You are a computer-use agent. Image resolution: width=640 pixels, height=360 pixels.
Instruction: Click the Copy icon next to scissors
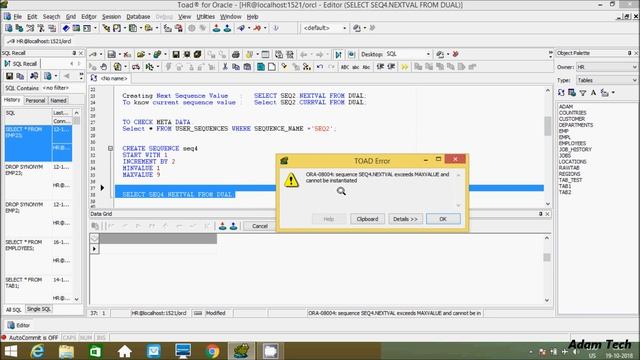tap(236, 67)
